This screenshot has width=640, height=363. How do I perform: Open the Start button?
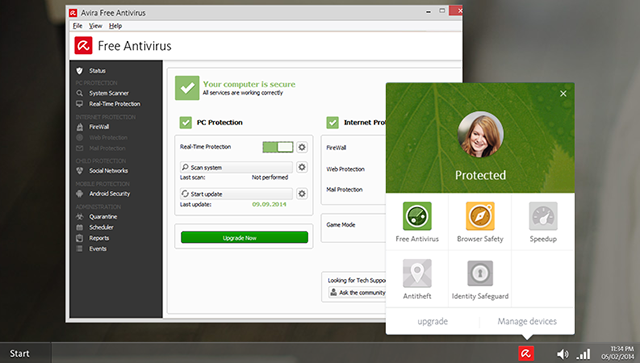(x=20, y=354)
